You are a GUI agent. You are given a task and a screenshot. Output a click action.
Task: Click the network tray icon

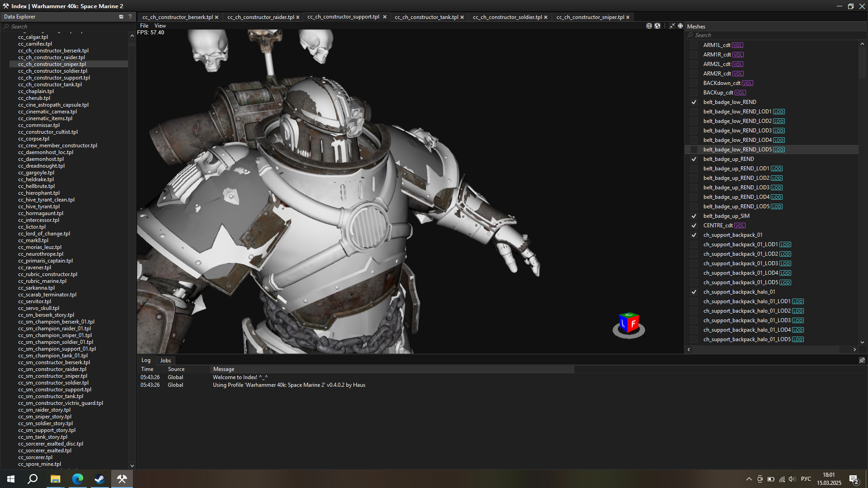(782, 479)
